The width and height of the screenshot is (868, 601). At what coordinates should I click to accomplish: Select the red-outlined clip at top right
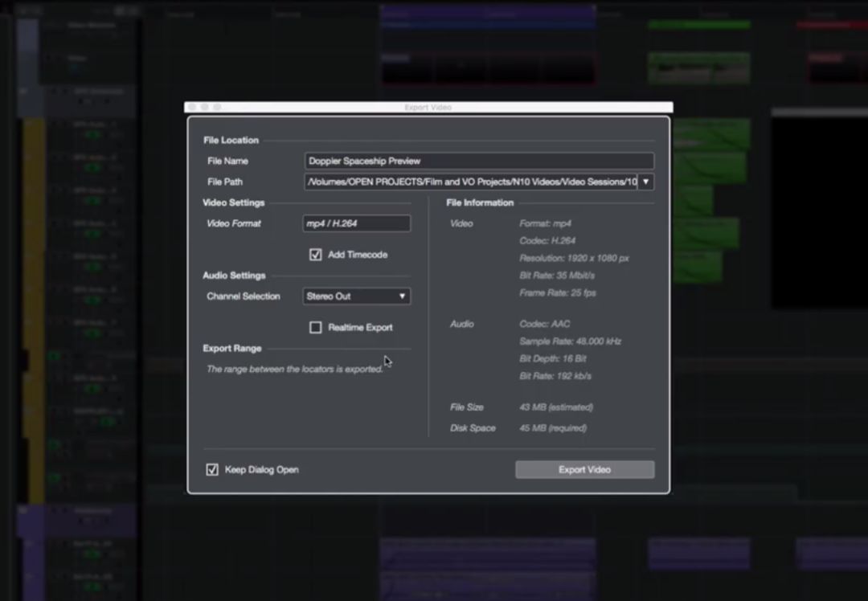point(836,68)
